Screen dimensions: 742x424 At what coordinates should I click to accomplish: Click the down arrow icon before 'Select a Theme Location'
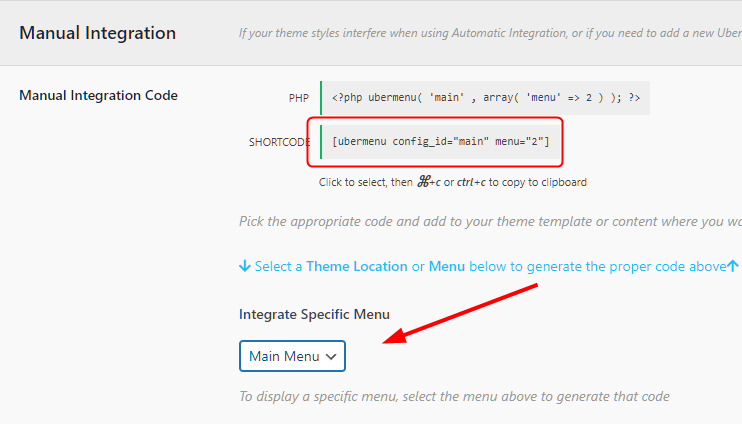point(245,267)
